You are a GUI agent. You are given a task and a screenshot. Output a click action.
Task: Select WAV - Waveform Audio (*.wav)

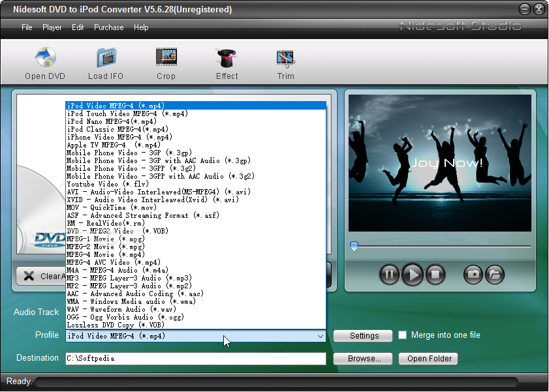pos(196,309)
